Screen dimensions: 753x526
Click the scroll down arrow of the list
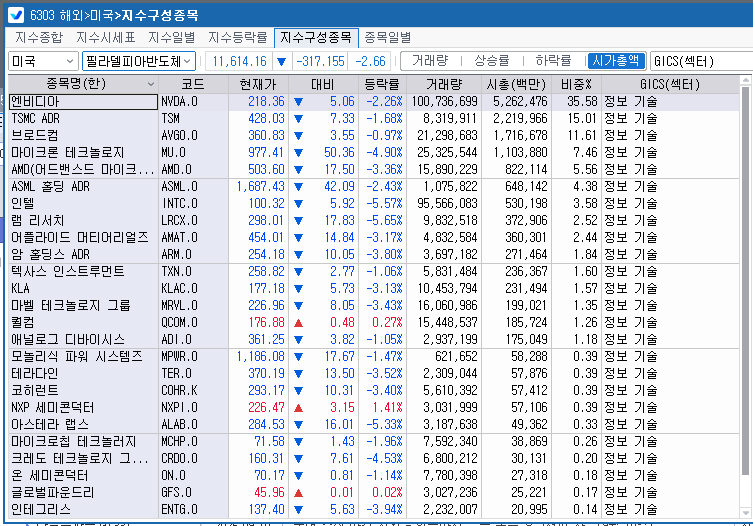745,513
